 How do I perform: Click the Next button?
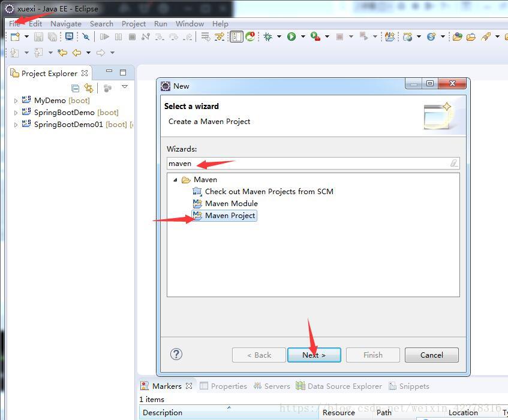coord(314,355)
